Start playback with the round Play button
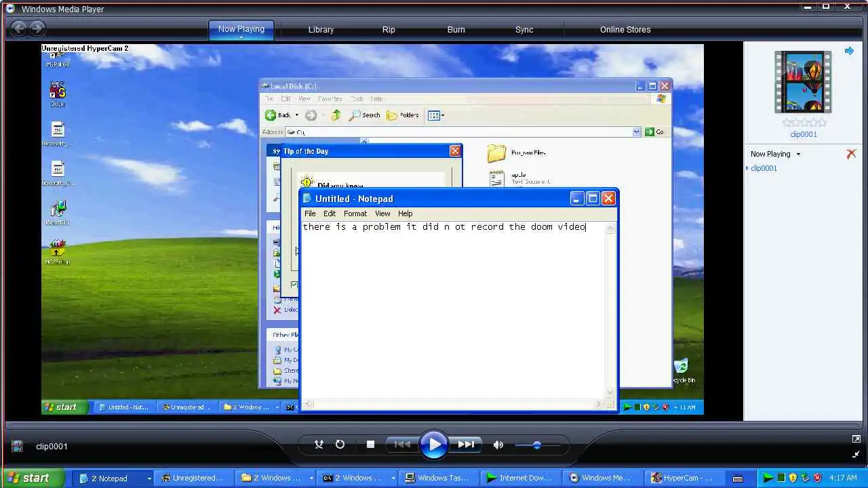 point(433,445)
